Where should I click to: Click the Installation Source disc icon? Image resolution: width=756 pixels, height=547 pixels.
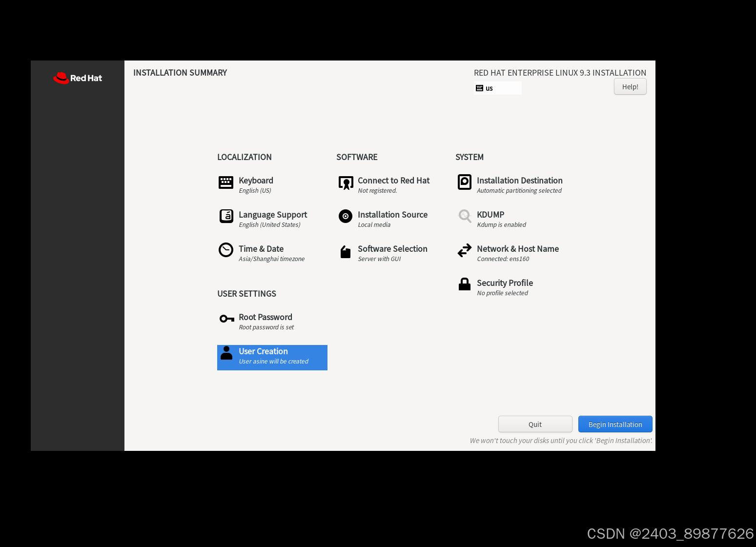click(x=346, y=216)
